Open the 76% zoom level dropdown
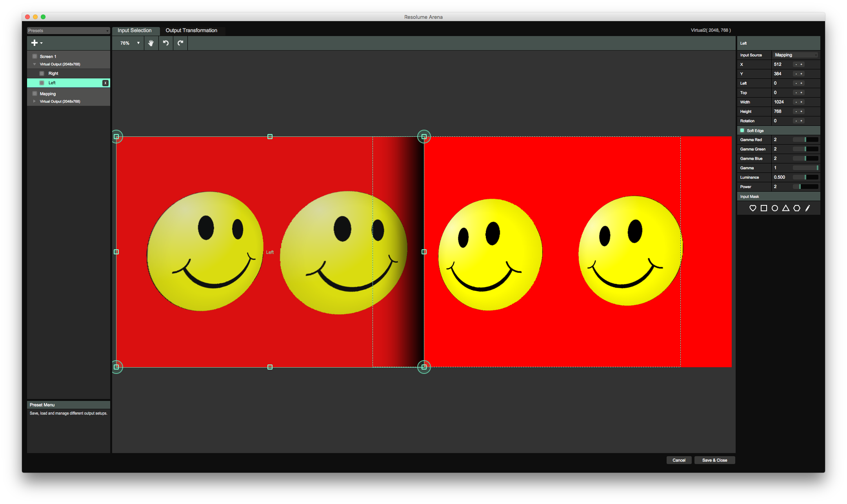 tap(130, 43)
